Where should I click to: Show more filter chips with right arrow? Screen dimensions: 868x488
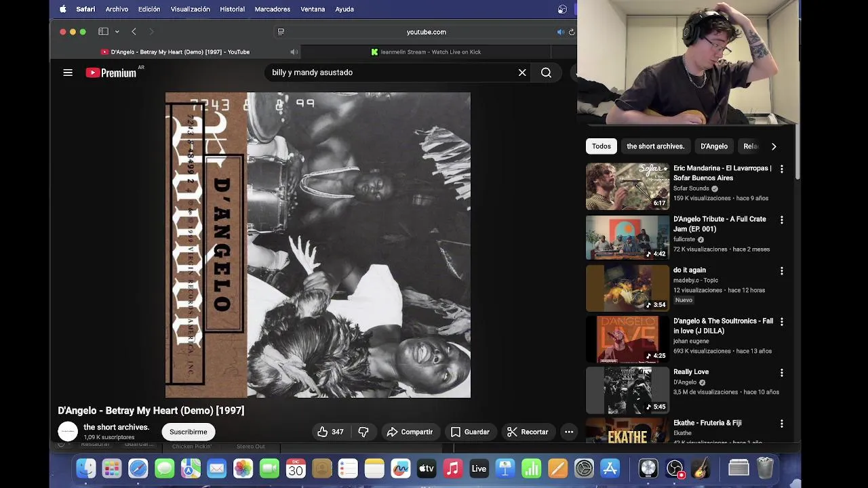(x=774, y=146)
